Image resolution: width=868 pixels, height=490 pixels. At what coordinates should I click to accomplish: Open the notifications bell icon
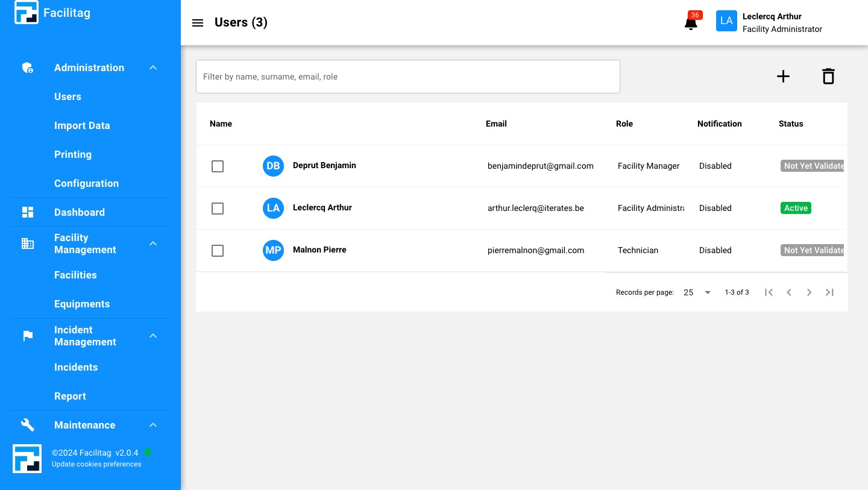pyautogui.click(x=691, y=23)
